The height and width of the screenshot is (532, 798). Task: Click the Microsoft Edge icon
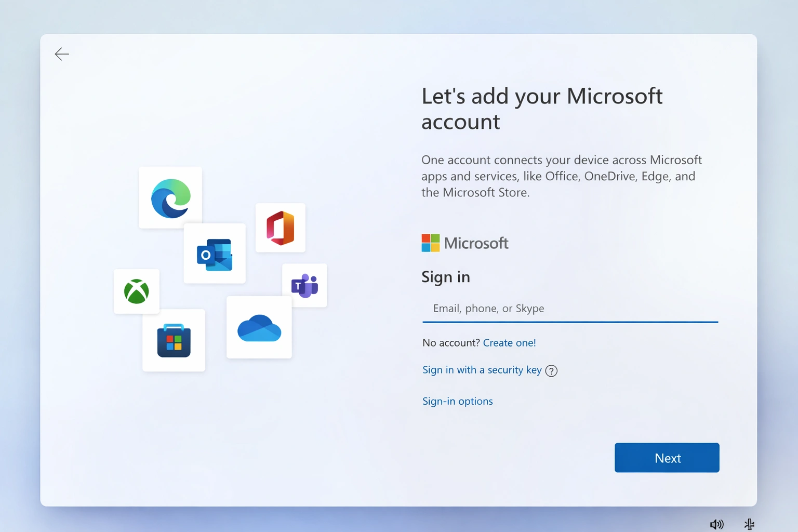(x=170, y=197)
